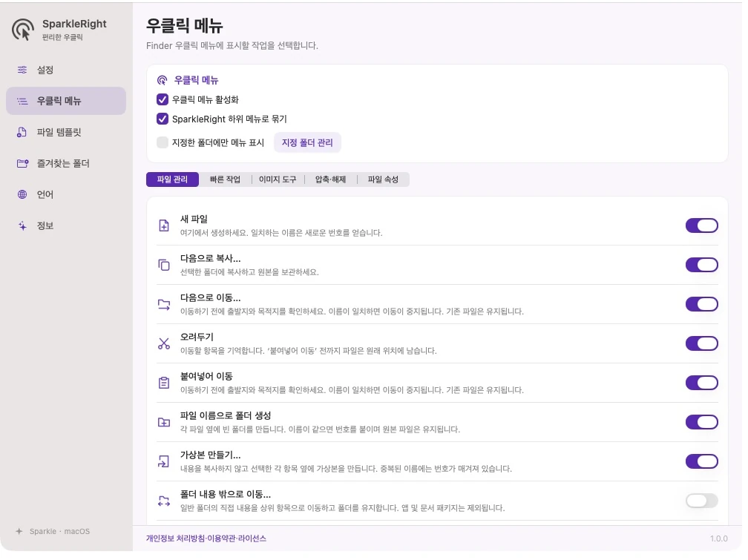Viewport: 748px width, 560px height.
Task: Uncheck 우클릭 메뉴 활성화 checkbox
Action: point(163,99)
